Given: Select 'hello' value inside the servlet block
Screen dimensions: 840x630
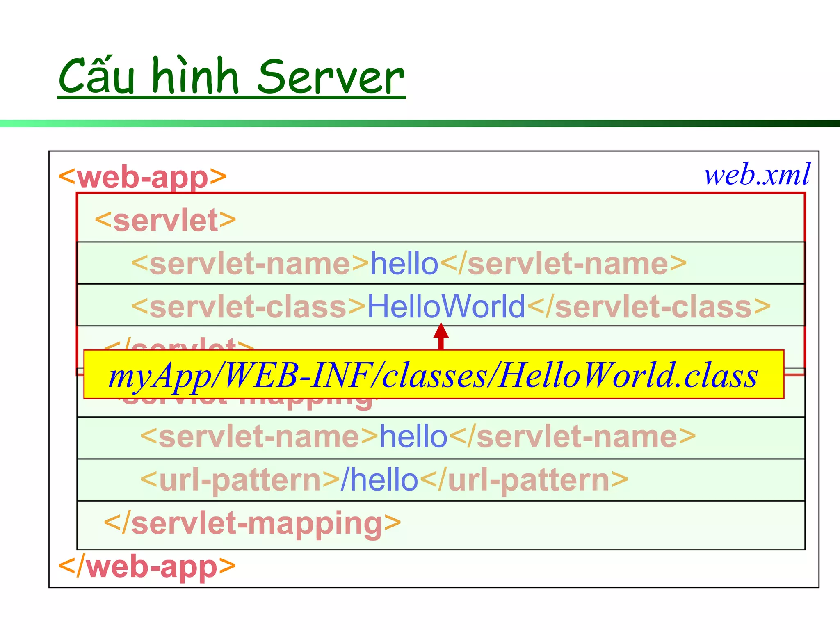Looking at the screenshot, I should (x=404, y=263).
